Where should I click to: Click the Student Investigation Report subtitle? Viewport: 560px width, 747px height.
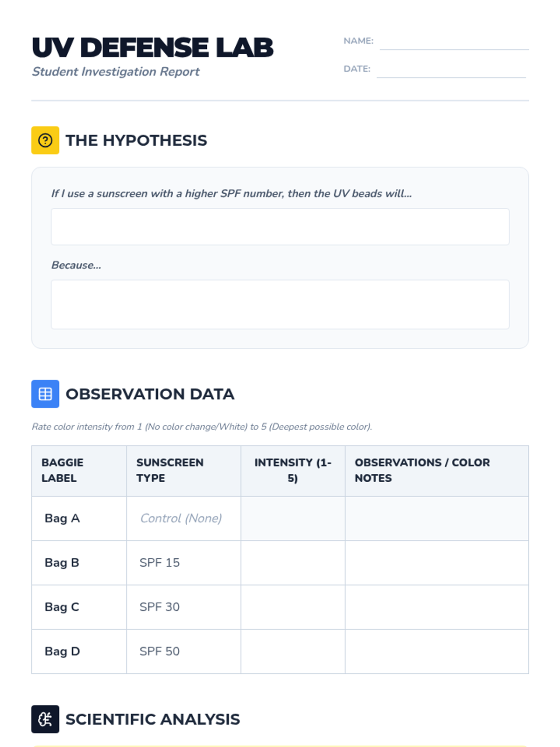116,71
